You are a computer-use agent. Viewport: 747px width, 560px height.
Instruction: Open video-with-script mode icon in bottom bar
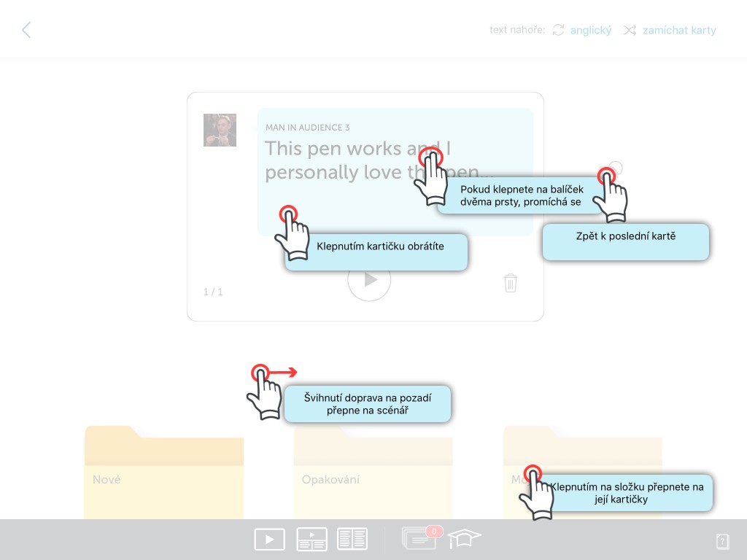(x=311, y=540)
